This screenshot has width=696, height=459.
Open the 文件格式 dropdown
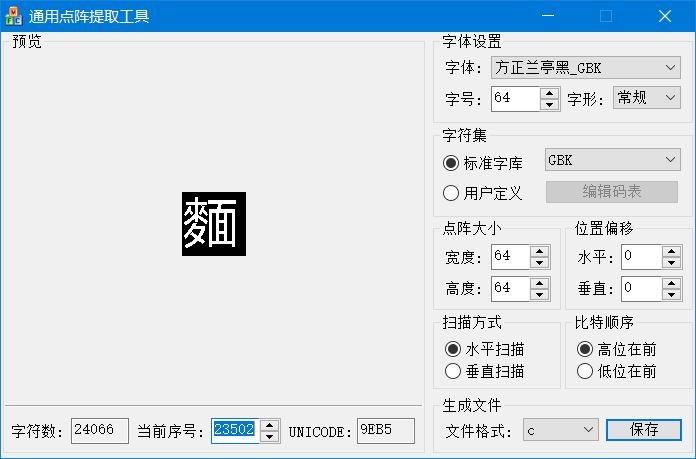(x=561, y=430)
